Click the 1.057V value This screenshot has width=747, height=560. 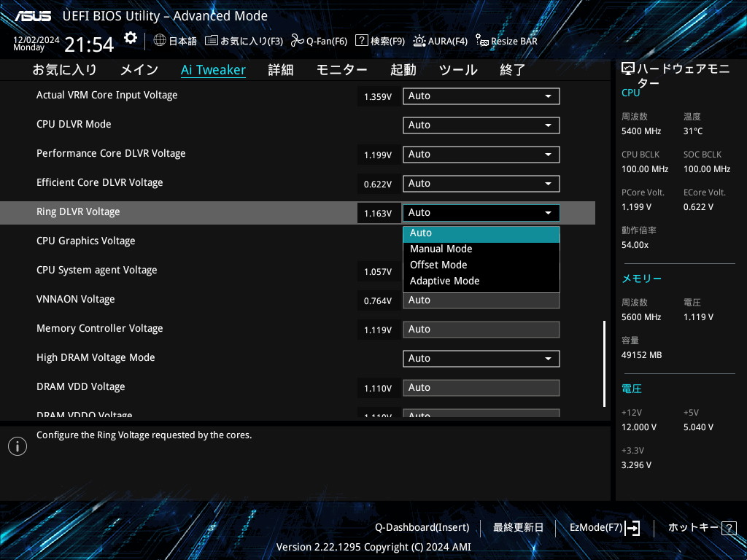378,272
